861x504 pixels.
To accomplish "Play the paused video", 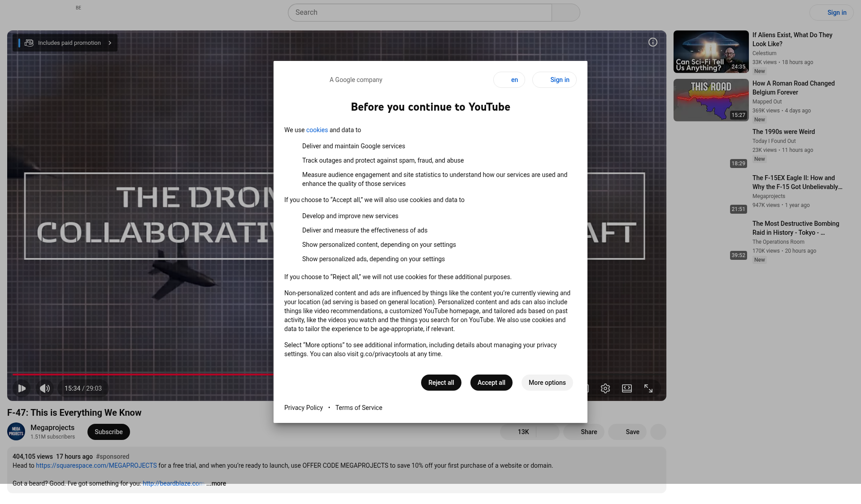I will 22,388.
